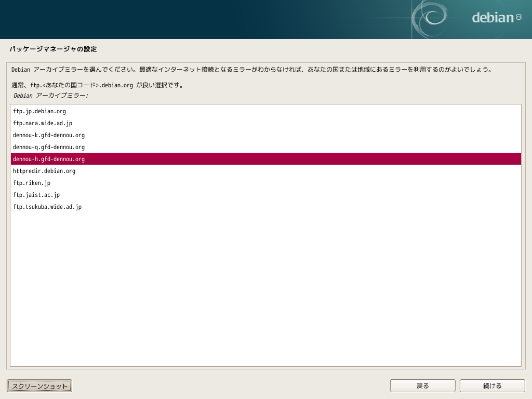Click the スクリーンショット button

click(39, 386)
